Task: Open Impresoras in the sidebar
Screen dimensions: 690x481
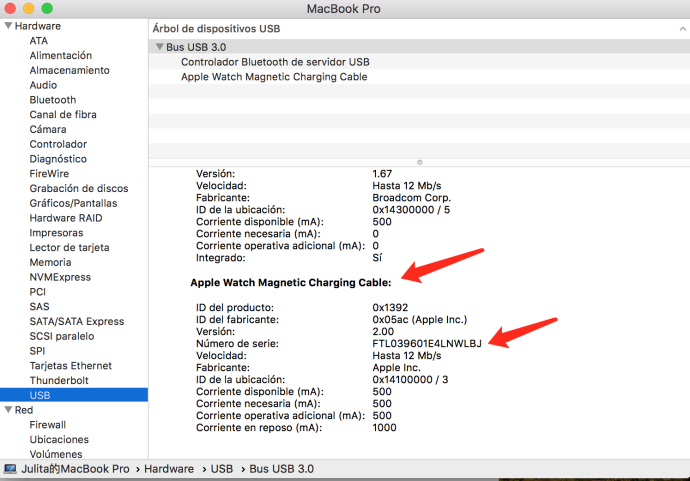Action: [56, 233]
